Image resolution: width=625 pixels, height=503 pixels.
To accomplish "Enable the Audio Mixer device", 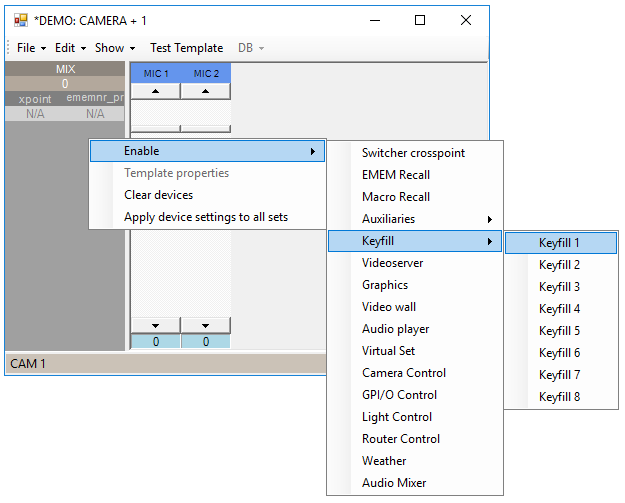I will click(x=394, y=483).
